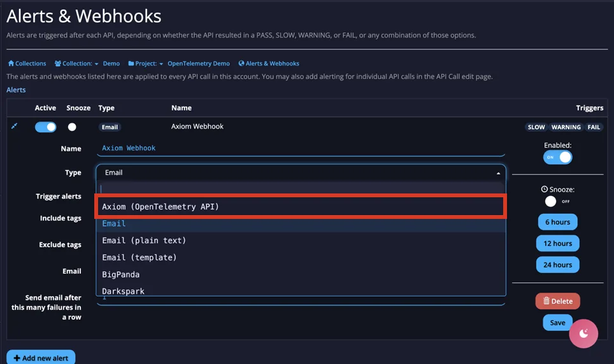Toggle the Active switch for Axiom Webhook
The width and height of the screenshot is (614, 364).
pos(45,127)
